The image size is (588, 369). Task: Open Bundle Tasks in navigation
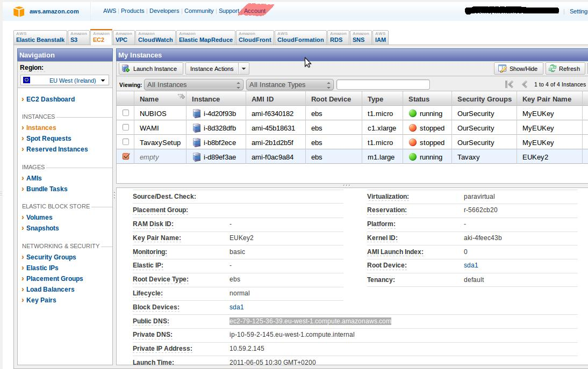click(x=47, y=189)
